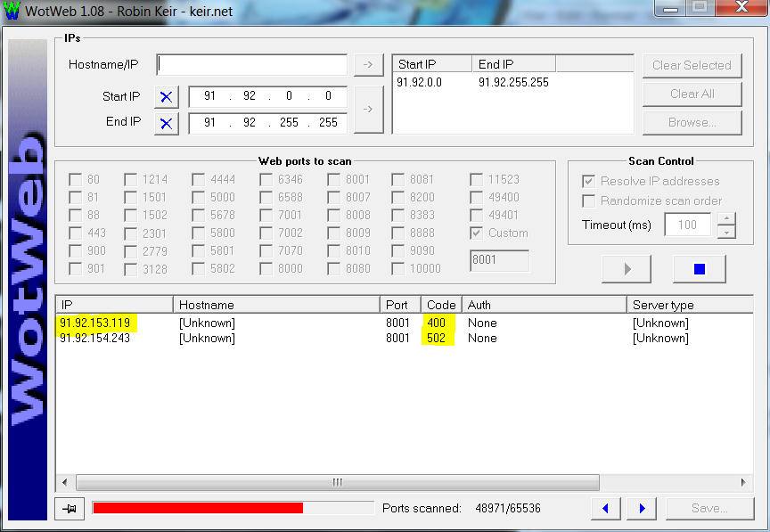This screenshot has height=532, width=770.
Task: Click the Start IP list column header
Action: pyautogui.click(x=432, y=64)
